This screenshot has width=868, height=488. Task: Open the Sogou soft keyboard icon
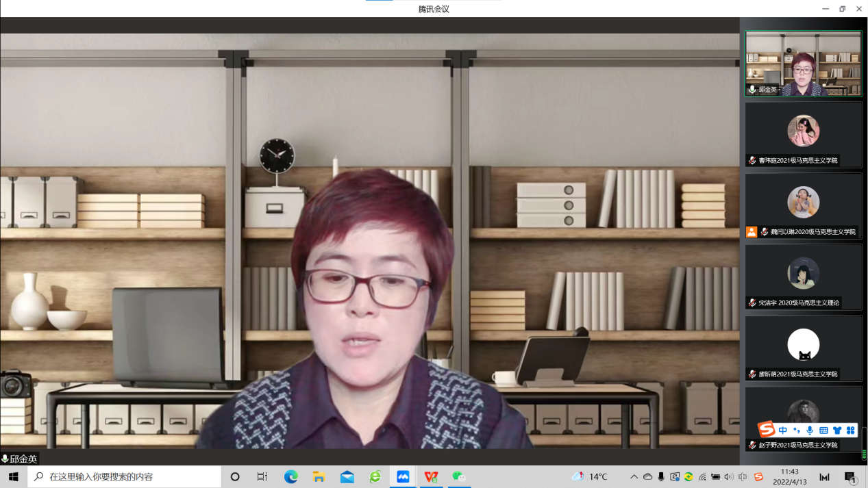coord(823,431)
